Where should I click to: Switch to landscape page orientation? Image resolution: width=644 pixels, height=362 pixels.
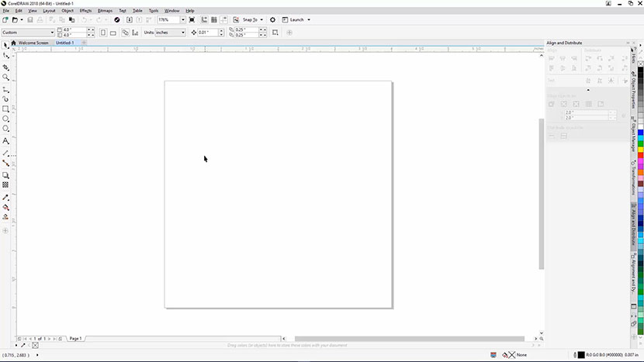point(113,33)
